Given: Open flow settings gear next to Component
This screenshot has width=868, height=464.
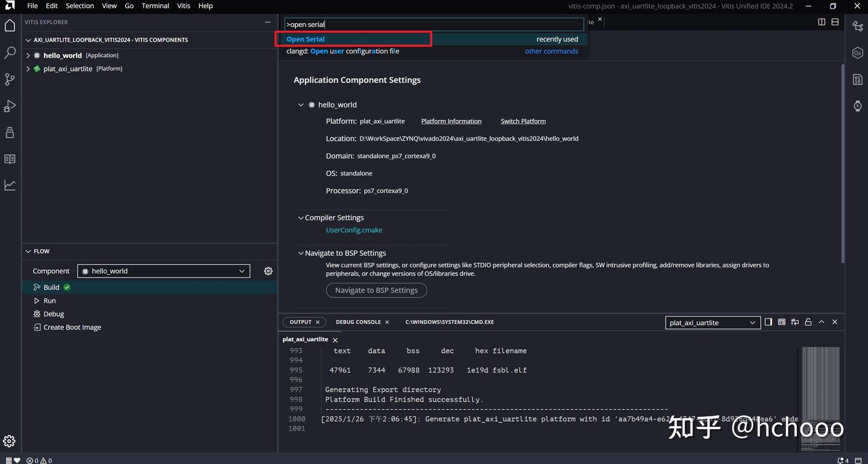Looking at the screenshot, I should (x=268, y=271).
